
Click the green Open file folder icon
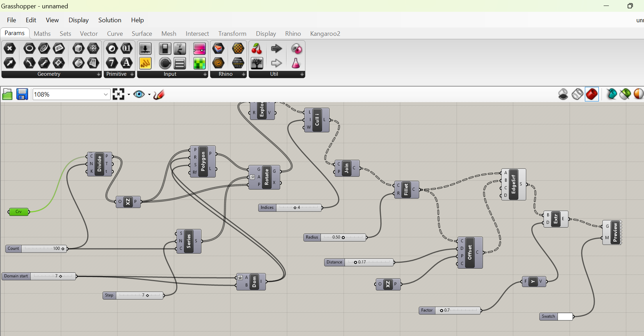[7, 95]
